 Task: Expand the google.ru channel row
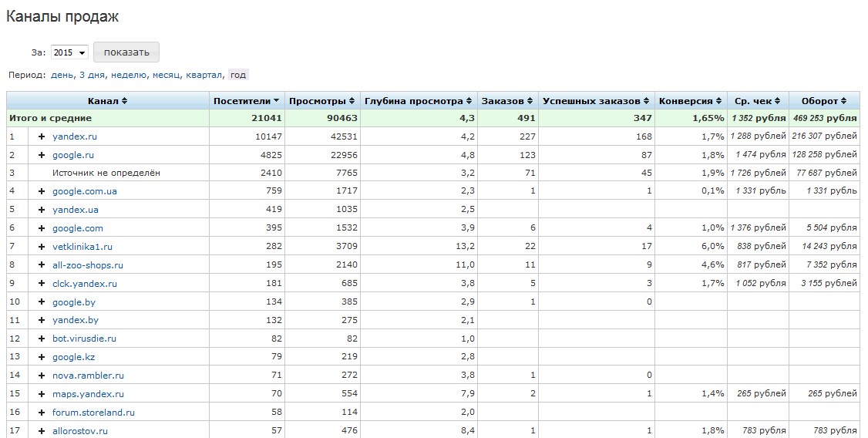pyautogui.click(x=42, y=155)
